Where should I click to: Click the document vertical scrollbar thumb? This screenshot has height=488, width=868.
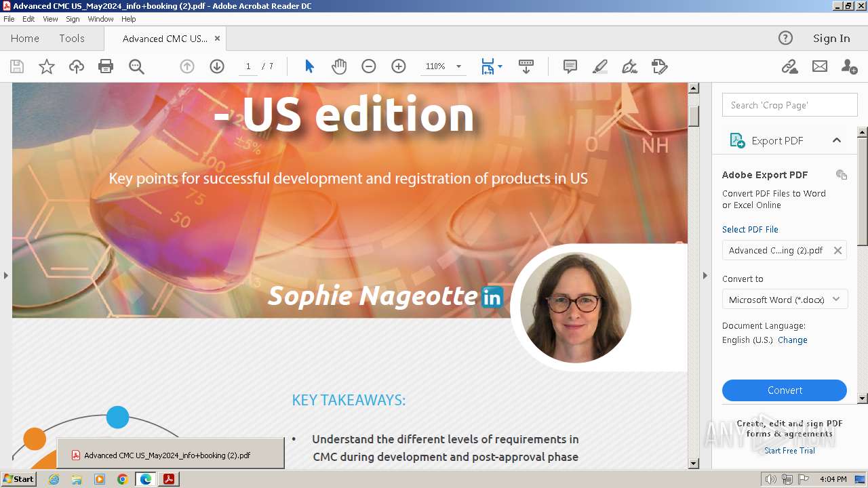click(x=694, y=116)
